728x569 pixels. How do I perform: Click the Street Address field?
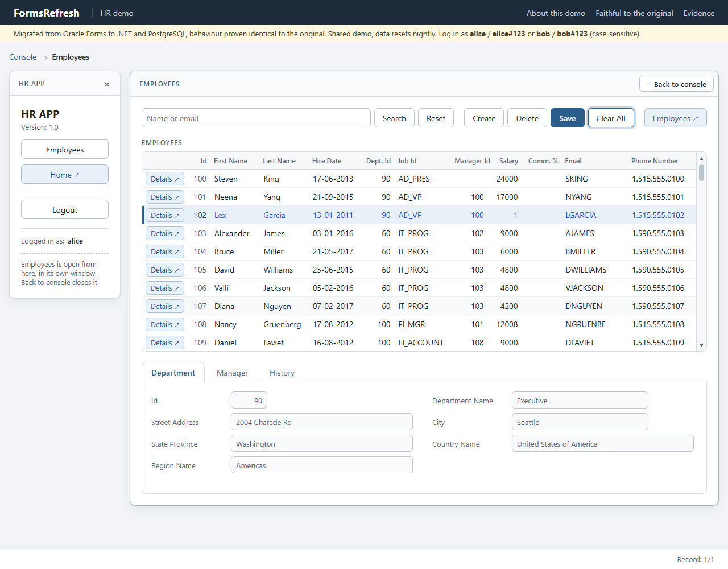tap(322, 422)
